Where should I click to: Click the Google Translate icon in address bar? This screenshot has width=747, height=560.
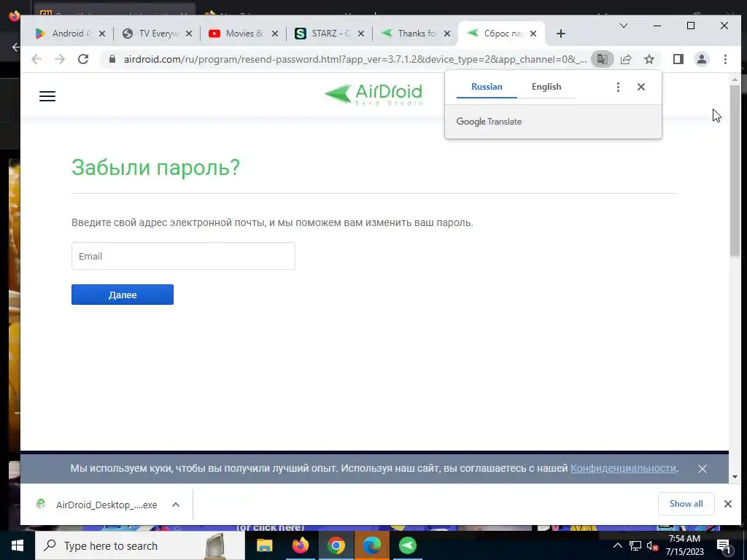tap(602, 59)
